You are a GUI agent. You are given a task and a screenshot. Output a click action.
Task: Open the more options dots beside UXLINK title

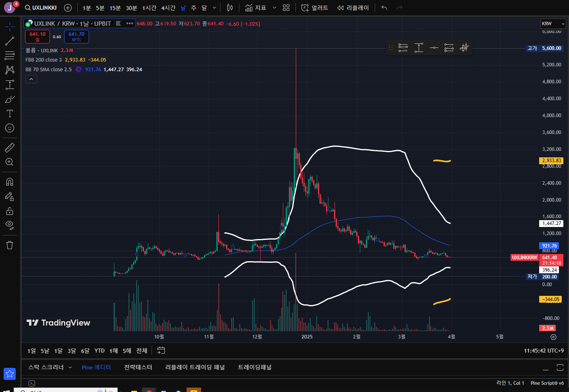pyautogui.click(x=130, y=23)
